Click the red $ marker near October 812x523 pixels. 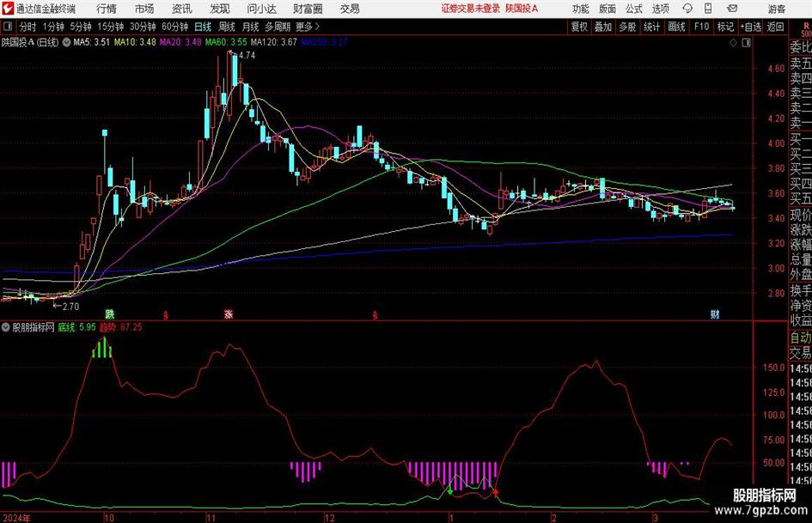click(x=166, y=315)
